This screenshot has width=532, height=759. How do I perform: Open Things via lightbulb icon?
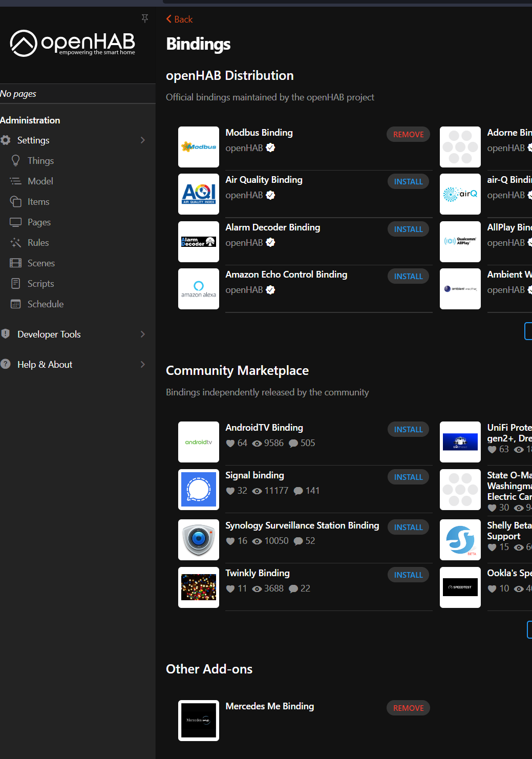pyautogui.click(x=16, y=160)
